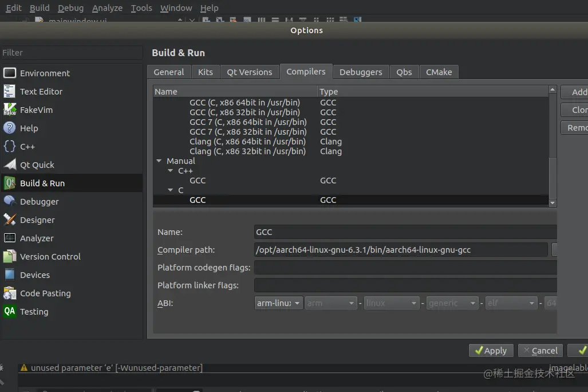Switch to the Kits tab
The height and width of the screenshot is (392, 588).
pyautogui.click(x=206, y=72)
